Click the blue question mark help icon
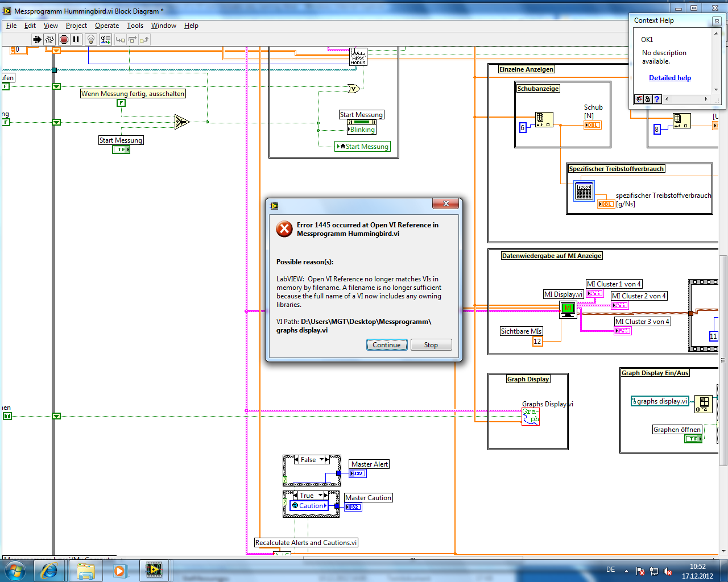Image resolution: width=728 pixels, height=582 pixels. click(x=657, y=99)
